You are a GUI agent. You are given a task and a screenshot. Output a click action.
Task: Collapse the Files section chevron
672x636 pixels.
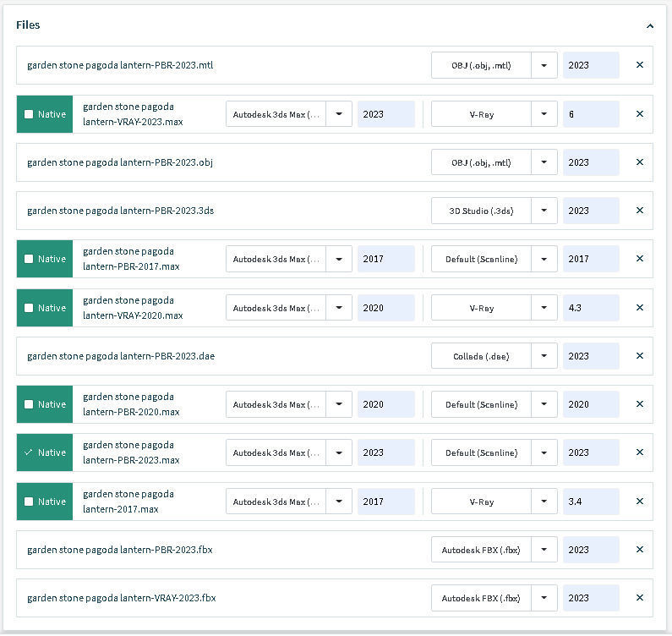(649, 26)
